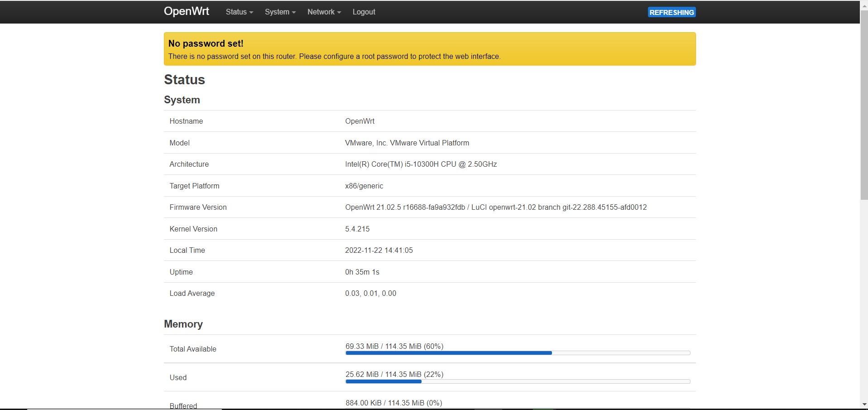
Task: Expand the System dropdown menu
Action: (x=280, y=12)
